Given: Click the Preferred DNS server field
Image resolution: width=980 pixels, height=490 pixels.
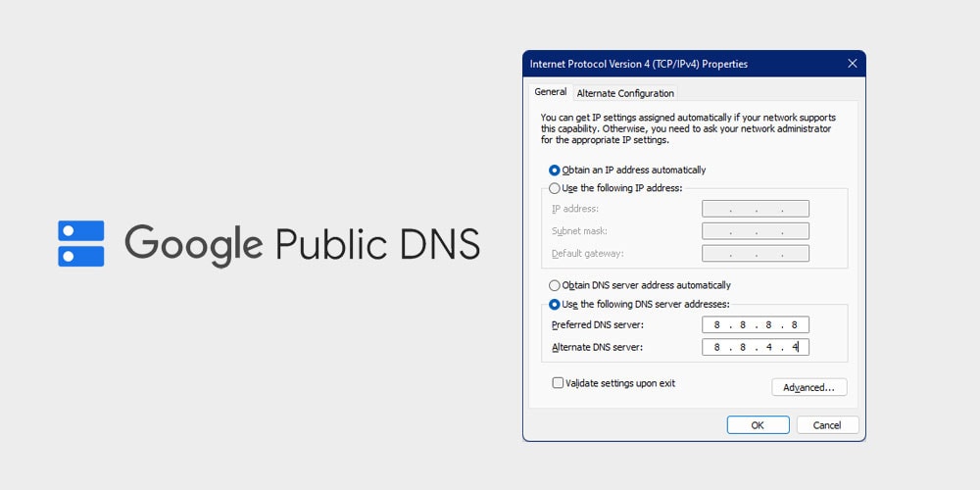Looking at the screenshot, I should coord(755,324).
